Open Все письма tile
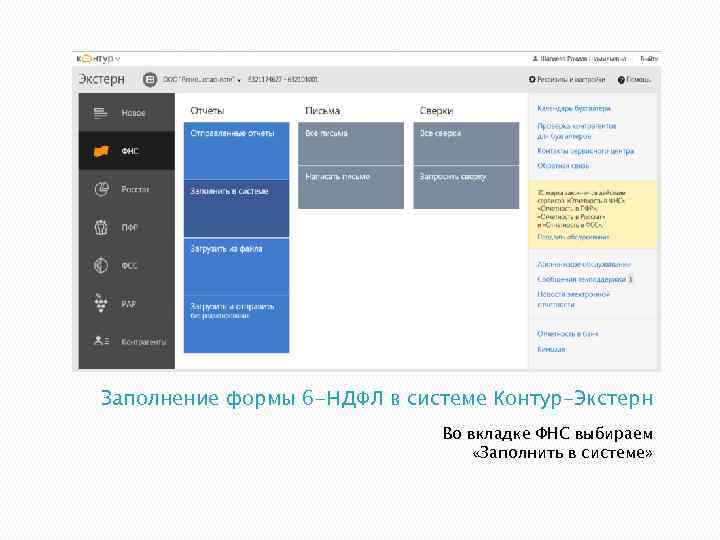Screen dimensions: 720x540 351,144
